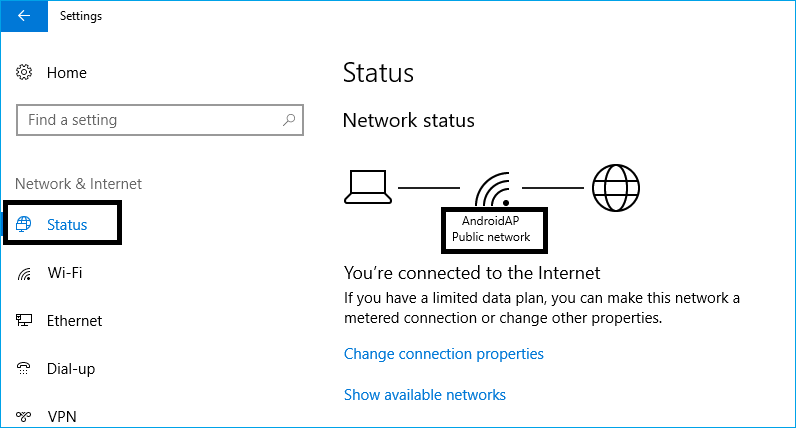Open Change connection properties link

tap(444, 354)
